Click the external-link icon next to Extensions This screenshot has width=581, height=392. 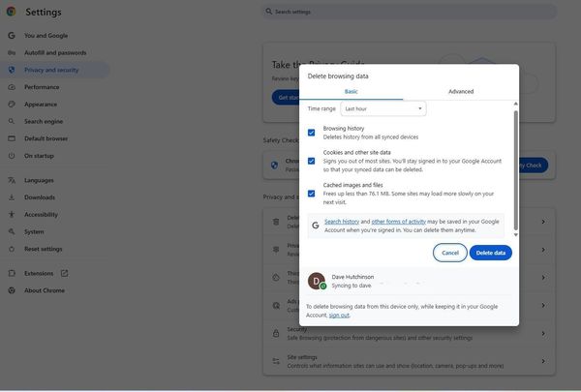click(x=65, y=273)
